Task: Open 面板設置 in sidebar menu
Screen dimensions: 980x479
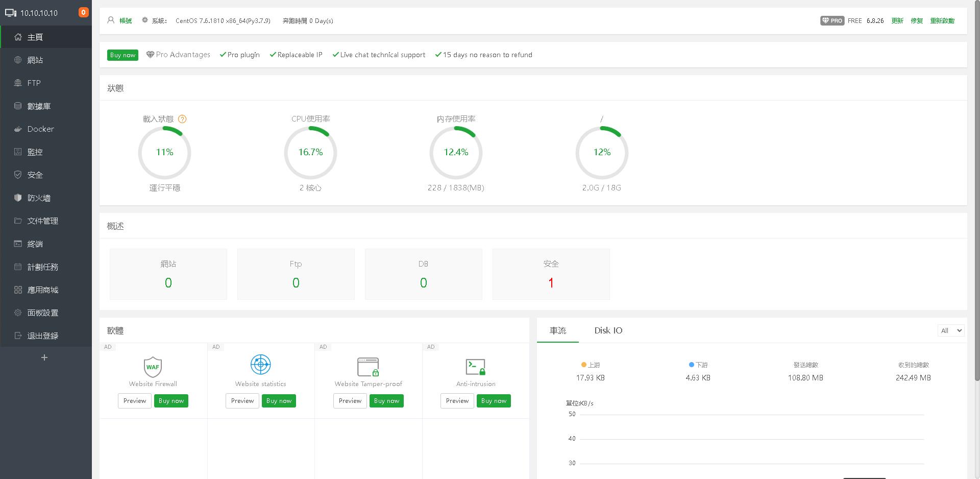Action: [46, 313]
